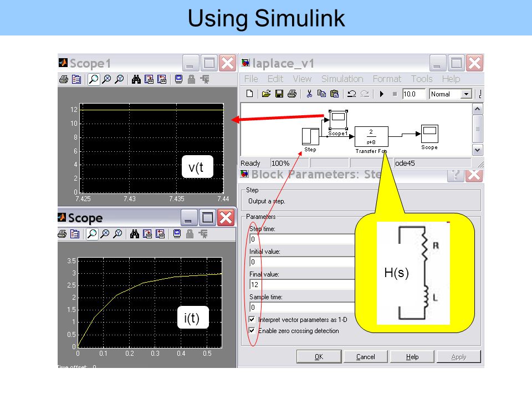Select Zoom tool in Scope1 toolbar

[x=94, y=79]
